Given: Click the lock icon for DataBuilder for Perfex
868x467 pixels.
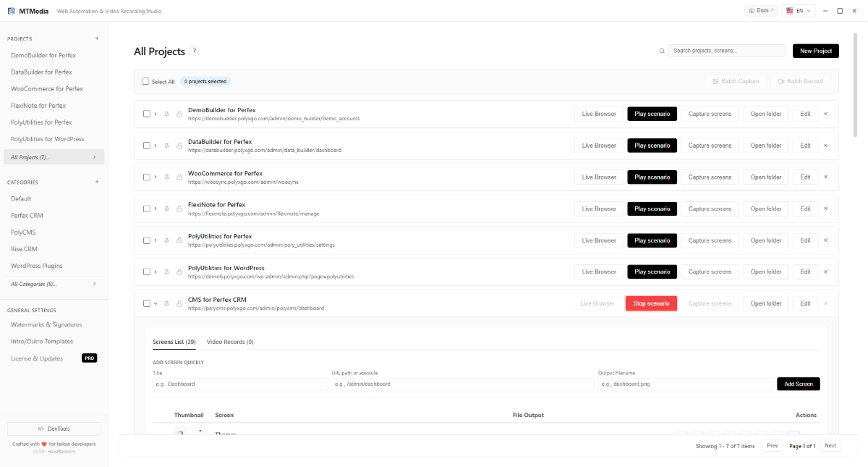Looking at the screenshot, I should click(x=179, y=146).
